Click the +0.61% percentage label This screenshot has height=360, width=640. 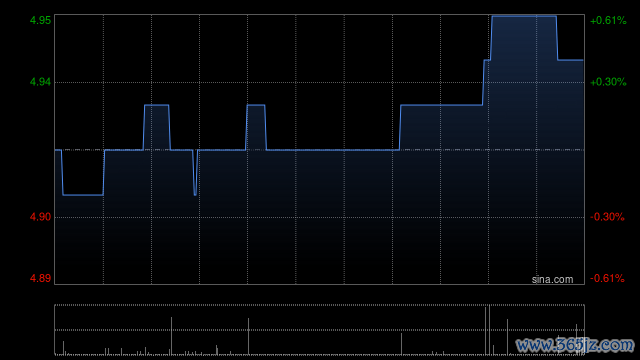pos(608,20)
